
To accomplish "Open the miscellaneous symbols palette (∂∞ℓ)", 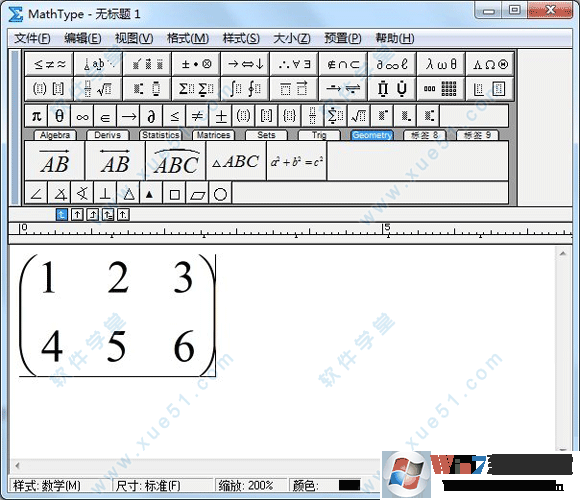I will [x=392, y=64].
